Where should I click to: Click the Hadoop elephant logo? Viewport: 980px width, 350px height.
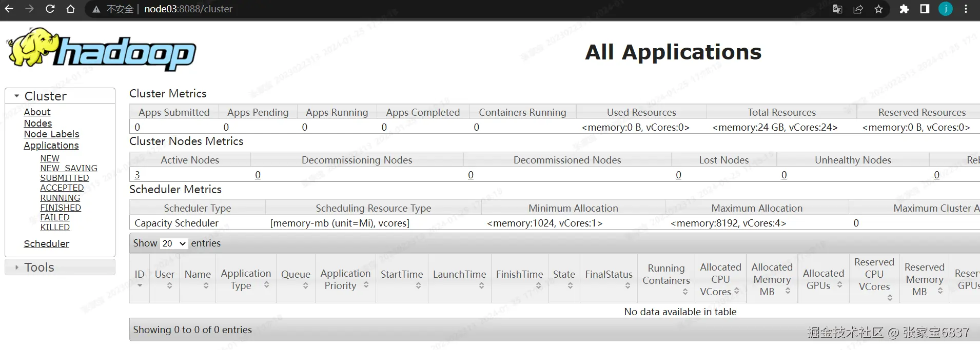102,49
